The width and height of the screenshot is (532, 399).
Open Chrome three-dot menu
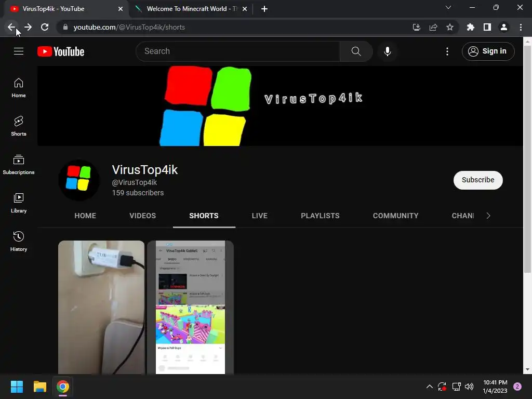pos(521,27)
